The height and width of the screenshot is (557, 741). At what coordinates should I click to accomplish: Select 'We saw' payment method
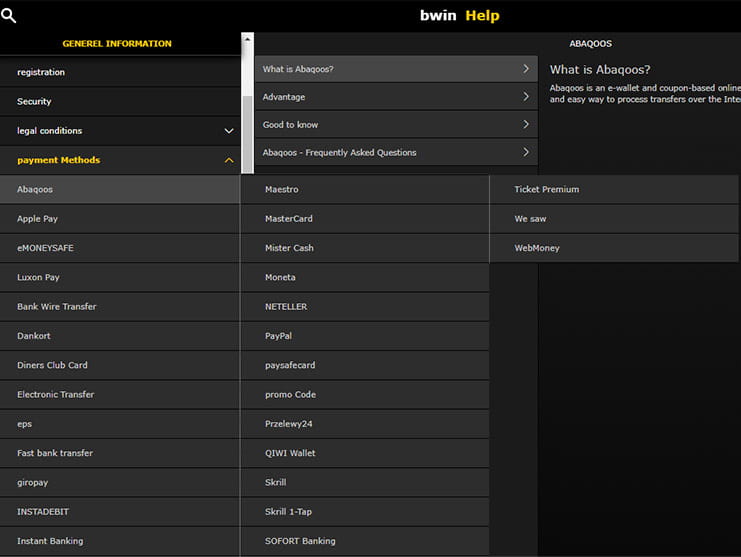[614, 219]
